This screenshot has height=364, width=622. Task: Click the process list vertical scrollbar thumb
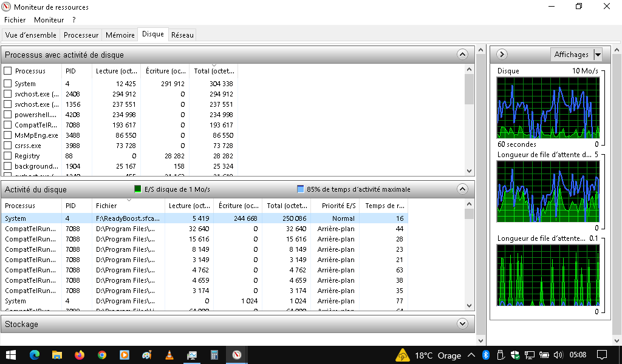point(470,89)
